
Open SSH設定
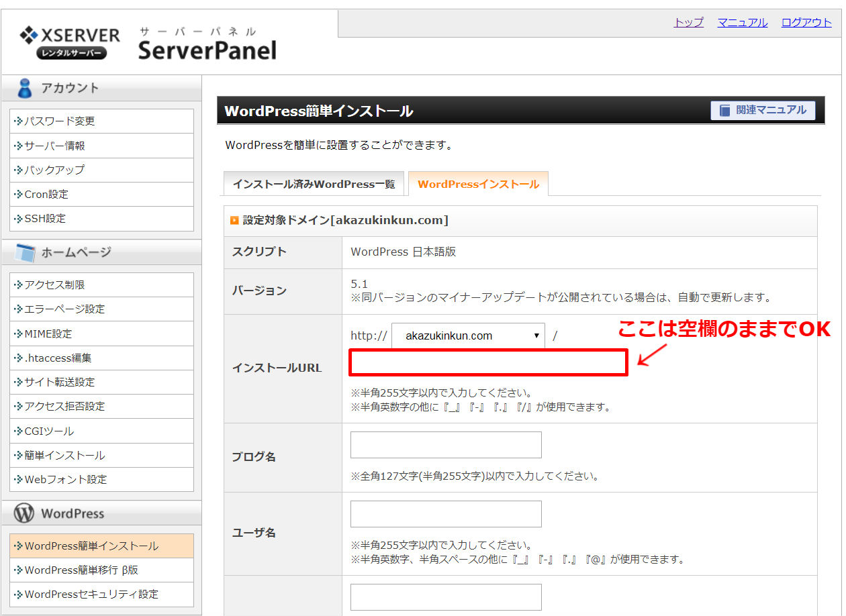tap(101, 218)
